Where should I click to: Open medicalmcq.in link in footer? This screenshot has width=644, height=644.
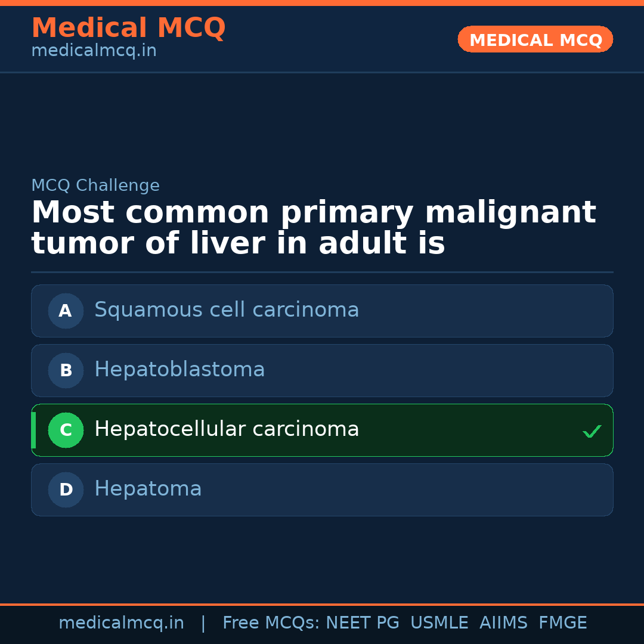(121, 623)
